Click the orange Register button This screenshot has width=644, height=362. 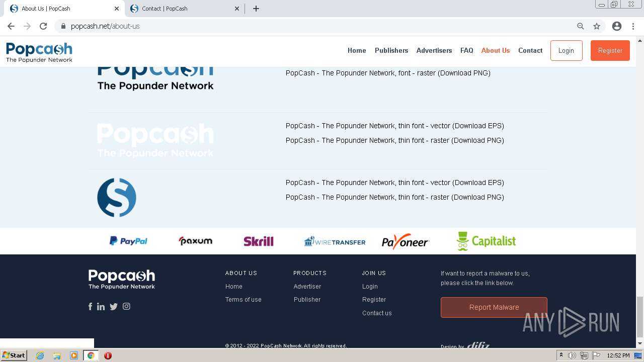[x=610, y=50]
